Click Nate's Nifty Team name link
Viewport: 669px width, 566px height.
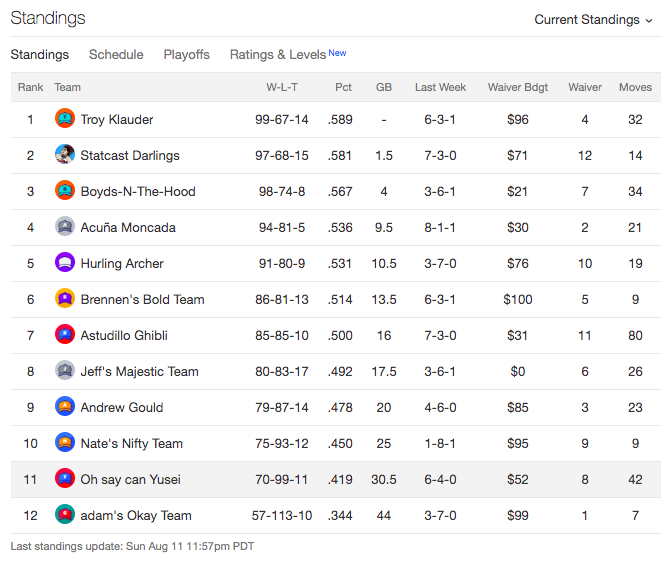[x=131, y=444]
